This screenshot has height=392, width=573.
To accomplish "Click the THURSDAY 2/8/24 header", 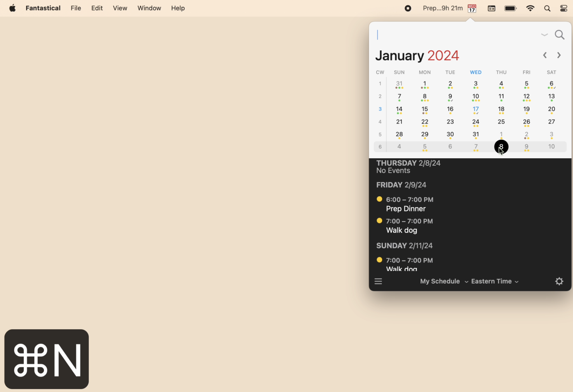I will coord(408,163).
